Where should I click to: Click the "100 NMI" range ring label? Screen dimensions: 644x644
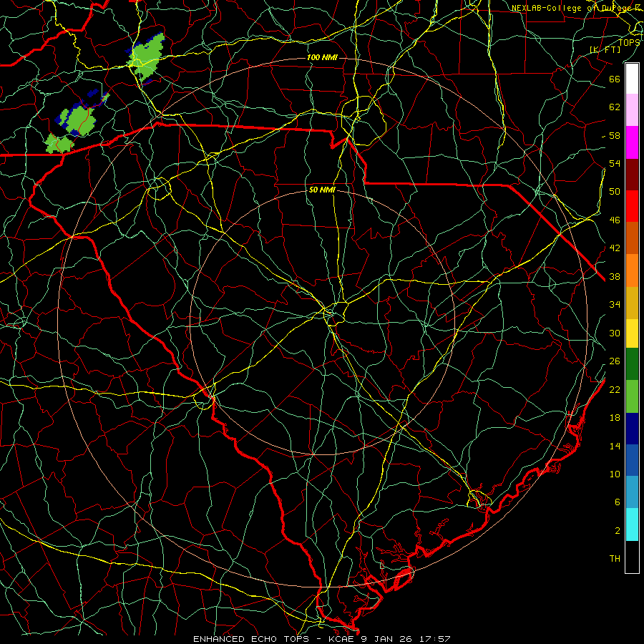click(322, 57)
